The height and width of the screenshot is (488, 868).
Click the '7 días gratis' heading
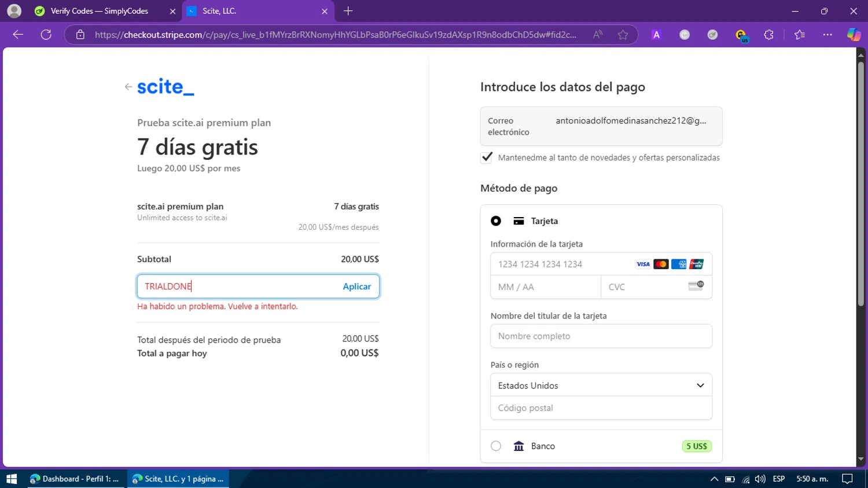tap(197, 147)
